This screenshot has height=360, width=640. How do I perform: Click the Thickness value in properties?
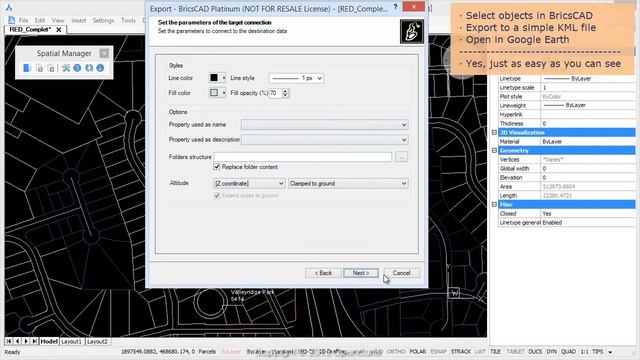(588, 123)
